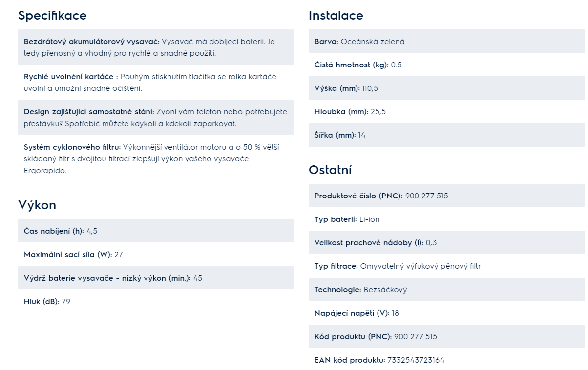Click the Čas nabíjení (h) row
The height and width of the screenshot is (370, 588).
pos(156,231)
